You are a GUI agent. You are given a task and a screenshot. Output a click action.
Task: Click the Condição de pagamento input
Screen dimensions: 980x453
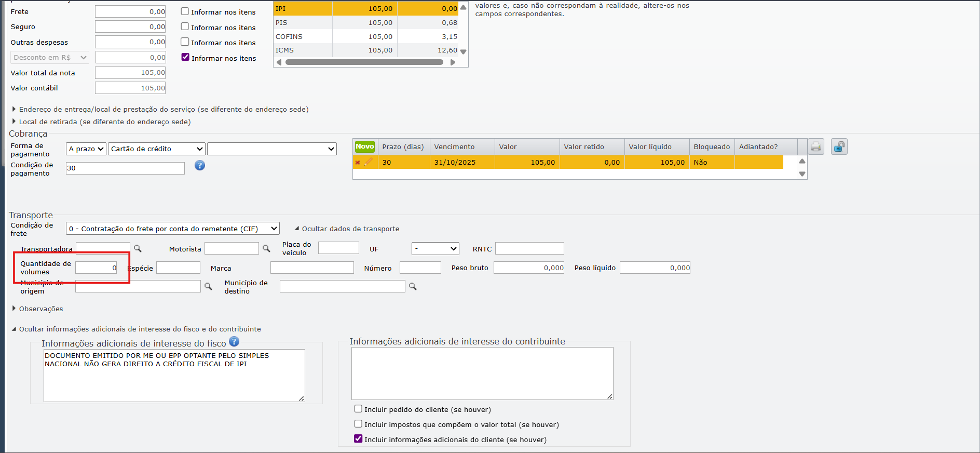click(125, 168)
